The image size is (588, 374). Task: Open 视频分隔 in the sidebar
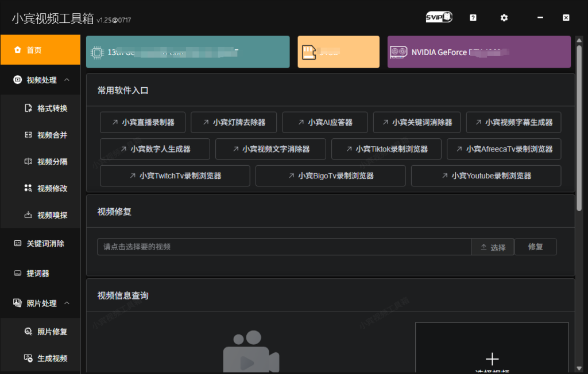pyautogui.click(x=40, y=162)
